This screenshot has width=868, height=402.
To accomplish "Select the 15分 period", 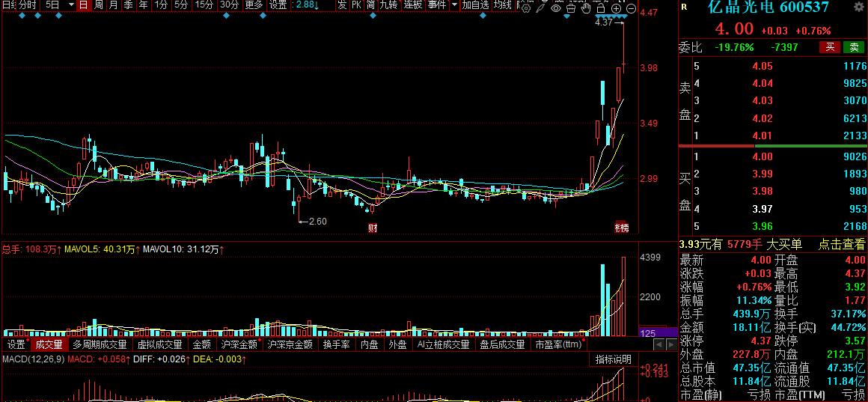I will click(204, 5).
